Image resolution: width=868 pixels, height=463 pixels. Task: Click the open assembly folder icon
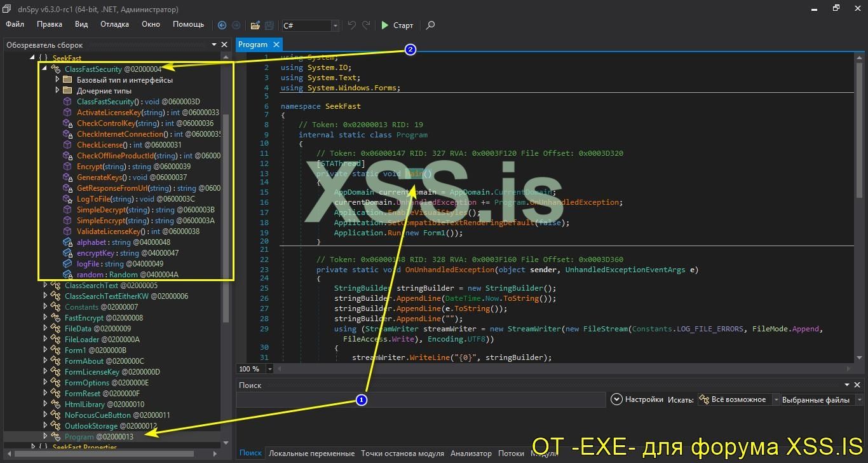pos(255,25)
